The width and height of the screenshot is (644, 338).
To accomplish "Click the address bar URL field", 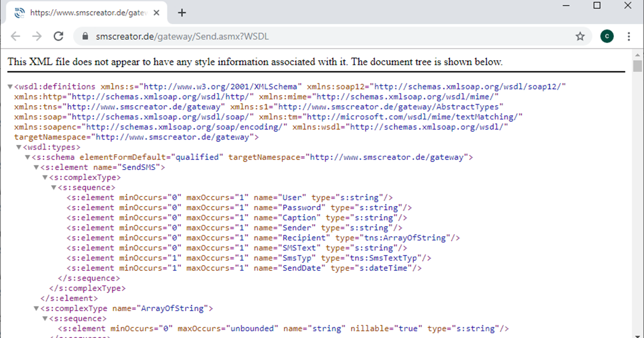I will (322, 36).
